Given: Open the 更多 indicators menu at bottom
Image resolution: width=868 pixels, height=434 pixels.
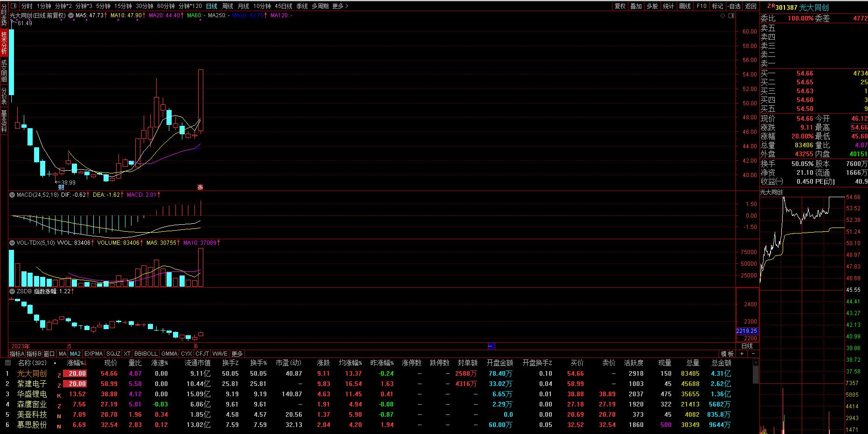Looking at the screenshot, I should pyautogui.click(x=237, y=354).
